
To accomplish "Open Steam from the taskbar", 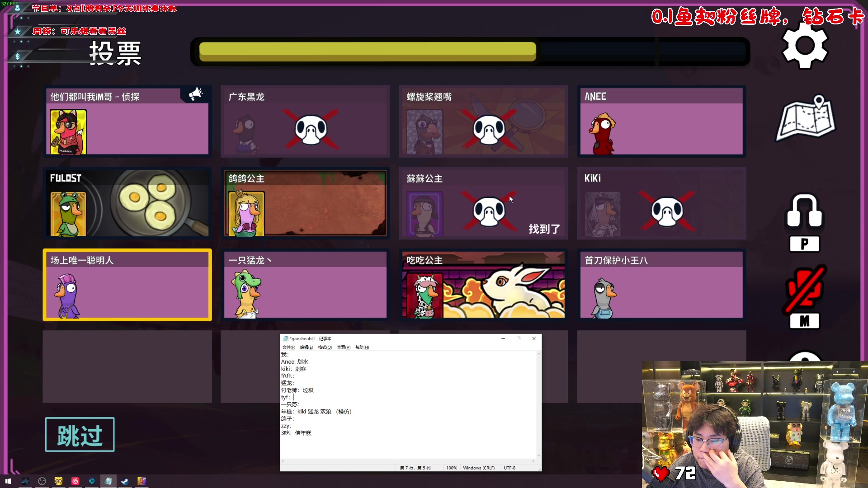I will (125, 481).
